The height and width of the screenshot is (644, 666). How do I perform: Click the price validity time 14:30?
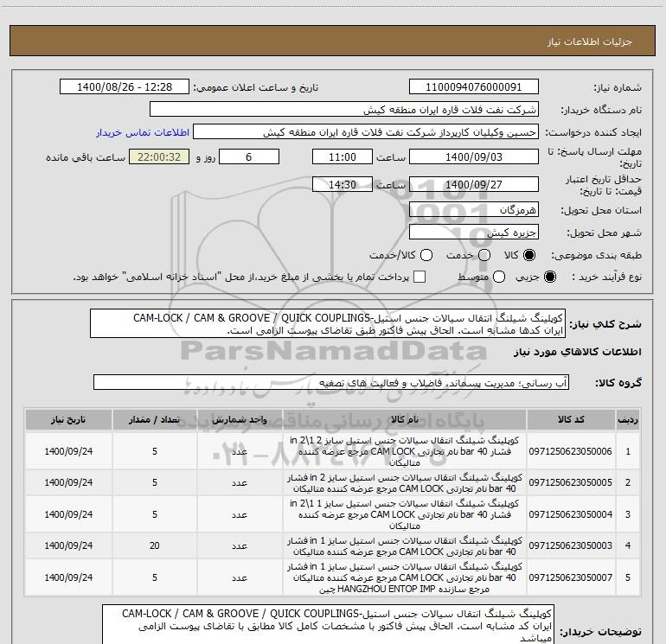pyautogui.click(x=343, y=184)
